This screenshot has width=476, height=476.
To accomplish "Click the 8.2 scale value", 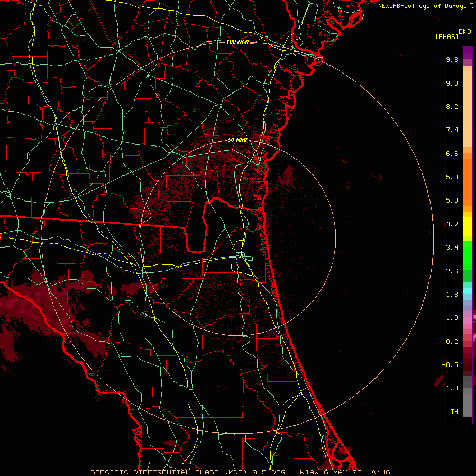I will (x=452, y=106).
